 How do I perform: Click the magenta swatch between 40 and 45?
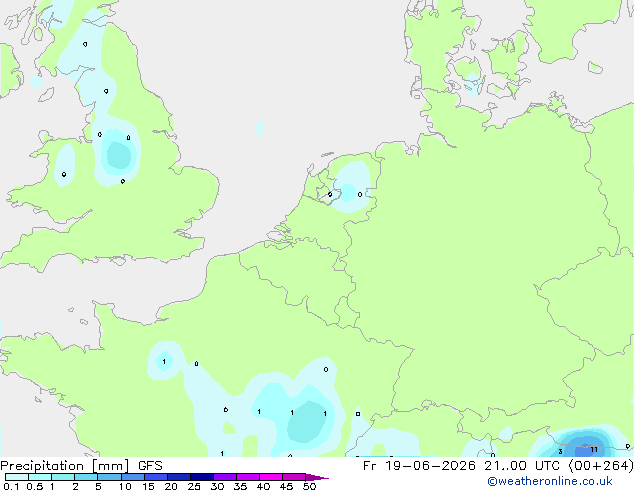coord(271,477)
